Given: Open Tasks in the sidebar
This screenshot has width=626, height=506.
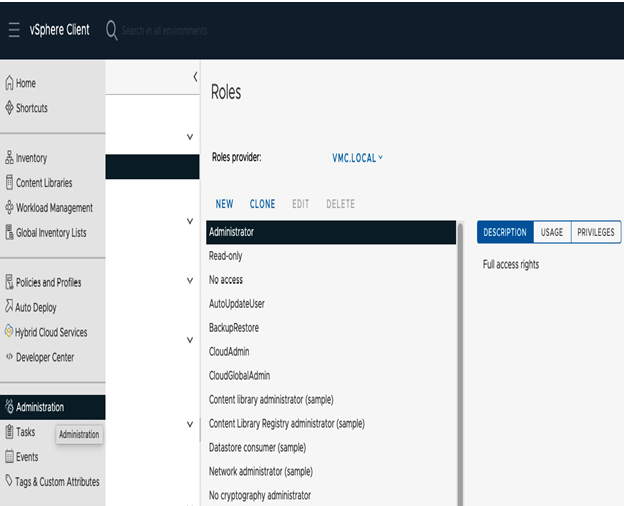Looking at the screenshot, I should tap(26, 432).
